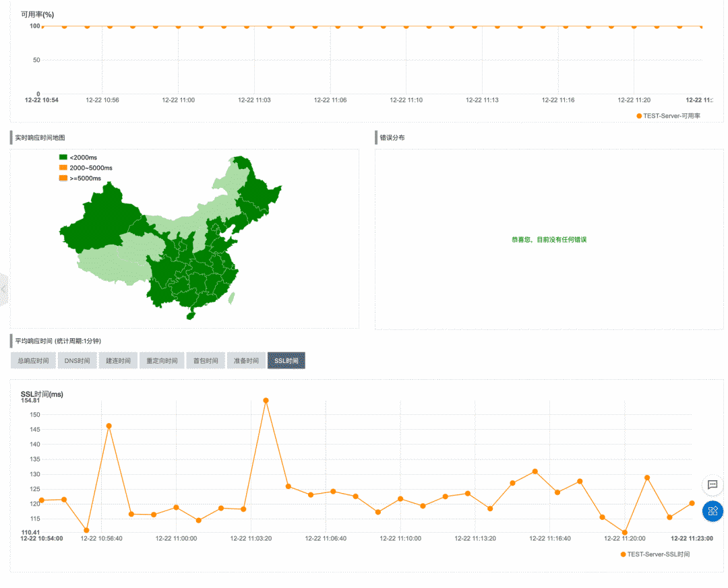Screen dimensions: 728x588
Task: Re-select the active SSL时间 metric
Action: [286, 360]
